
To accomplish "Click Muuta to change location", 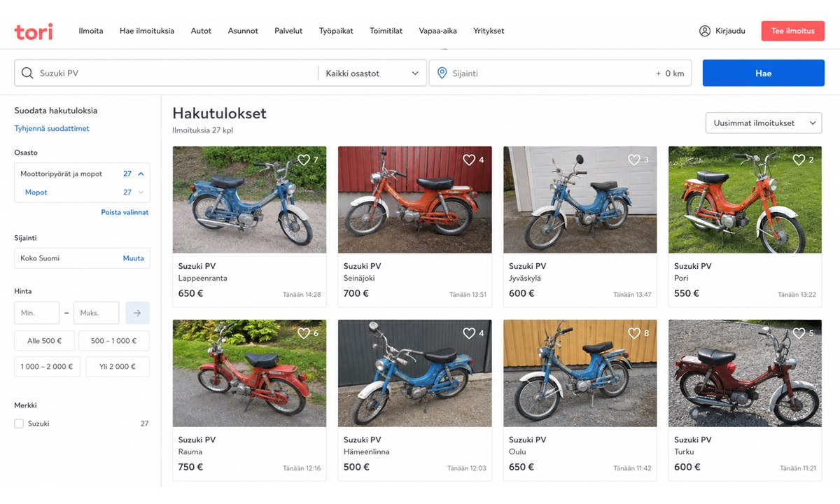I will coord(134,258).
